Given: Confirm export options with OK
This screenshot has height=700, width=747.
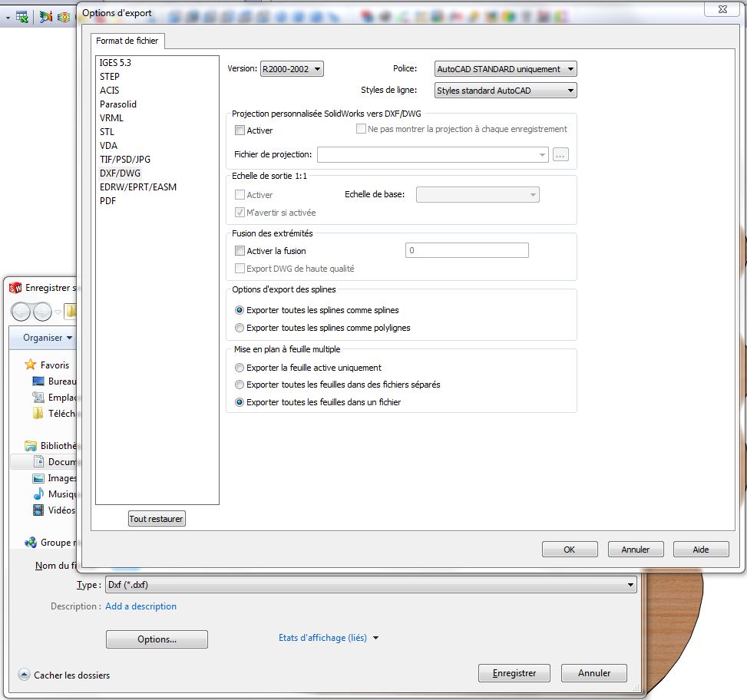Looking at the screenshot, I should pos(570,550).
